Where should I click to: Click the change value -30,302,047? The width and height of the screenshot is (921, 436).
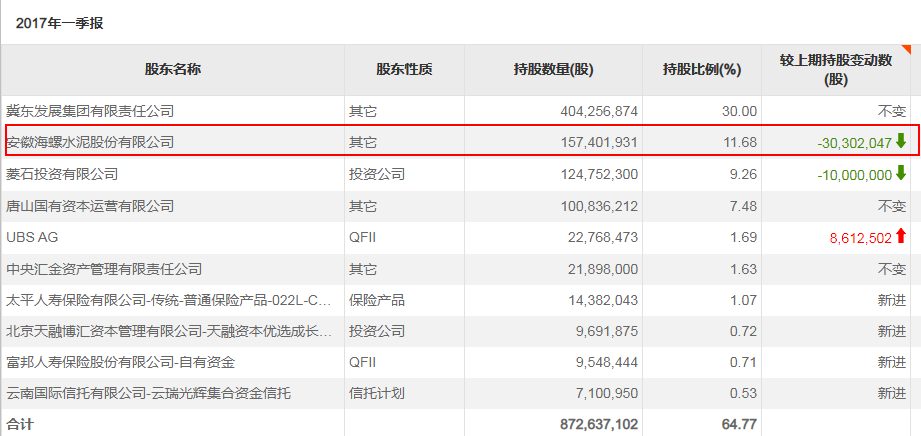pyautogui.click(x=855, y=143)
